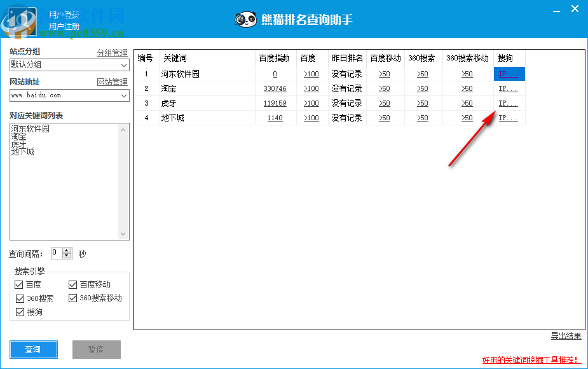Image resolution: width=588 pixels, height=369 pixels.
Task: Click the 查询 query button
Action: [x=33, y=349]
